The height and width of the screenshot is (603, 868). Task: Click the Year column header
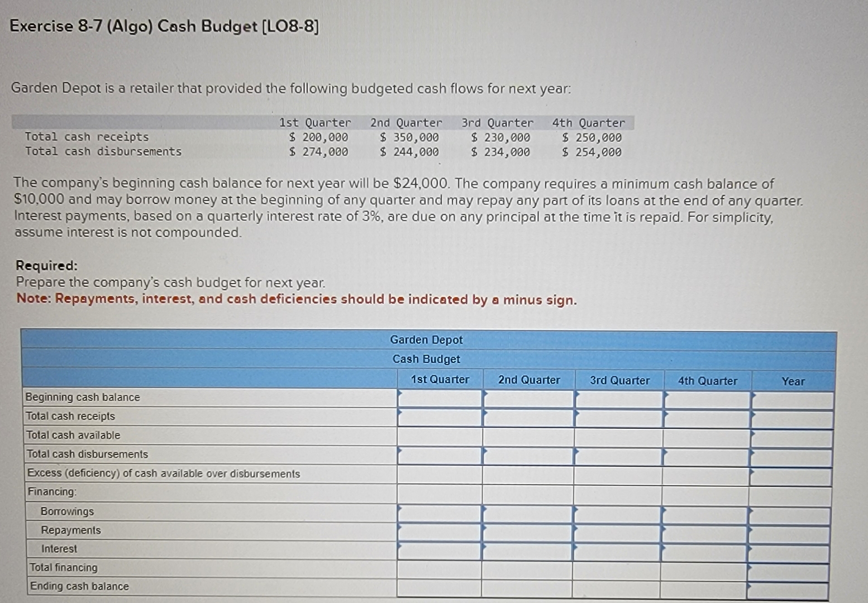coord(793,381)
